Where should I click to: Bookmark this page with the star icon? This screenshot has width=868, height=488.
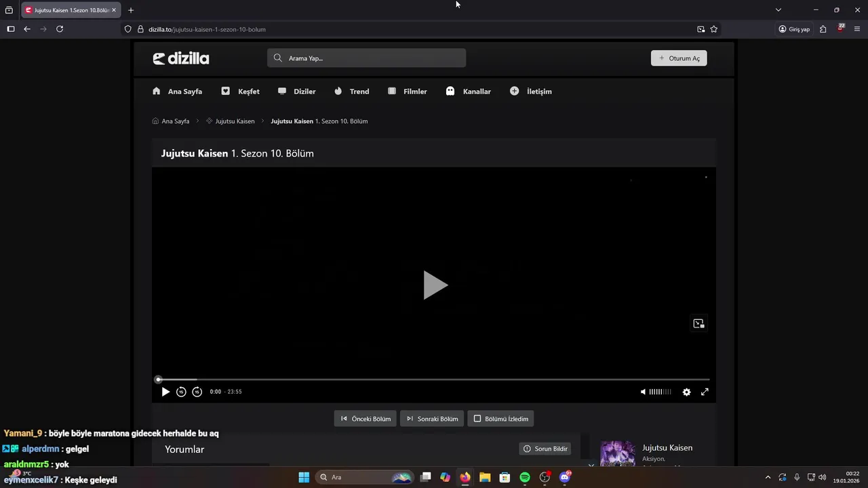click(x=714, y=29)
